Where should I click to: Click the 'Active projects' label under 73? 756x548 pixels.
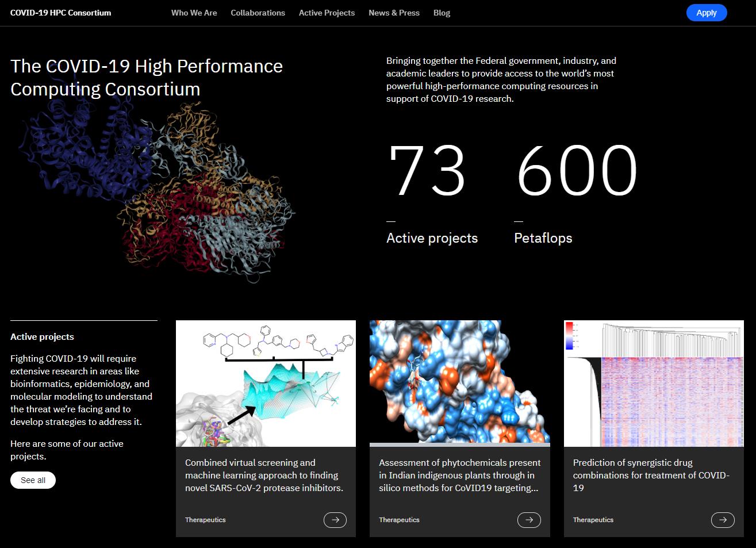coord(432,238)
